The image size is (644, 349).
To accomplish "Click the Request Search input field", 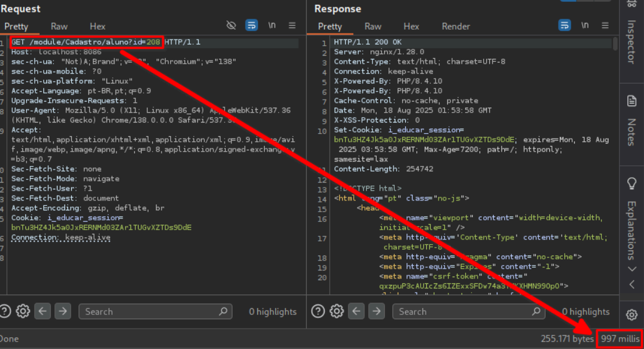I will (148, 312).
